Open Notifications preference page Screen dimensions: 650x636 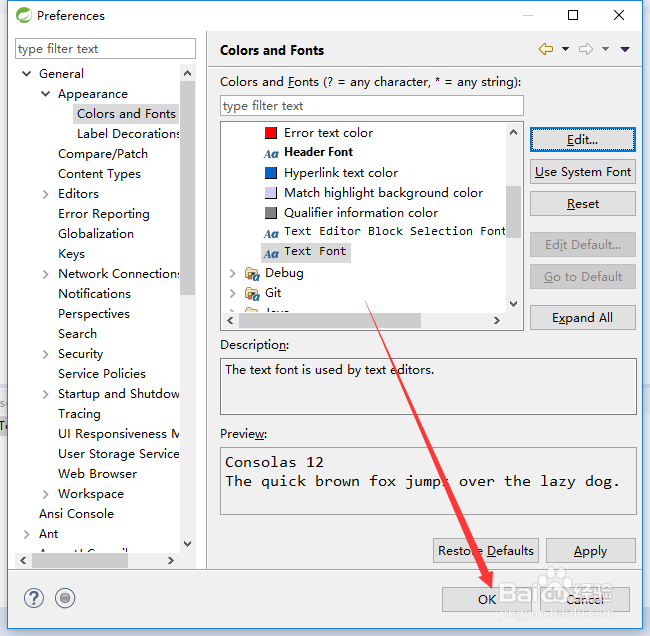click(94, 294)
